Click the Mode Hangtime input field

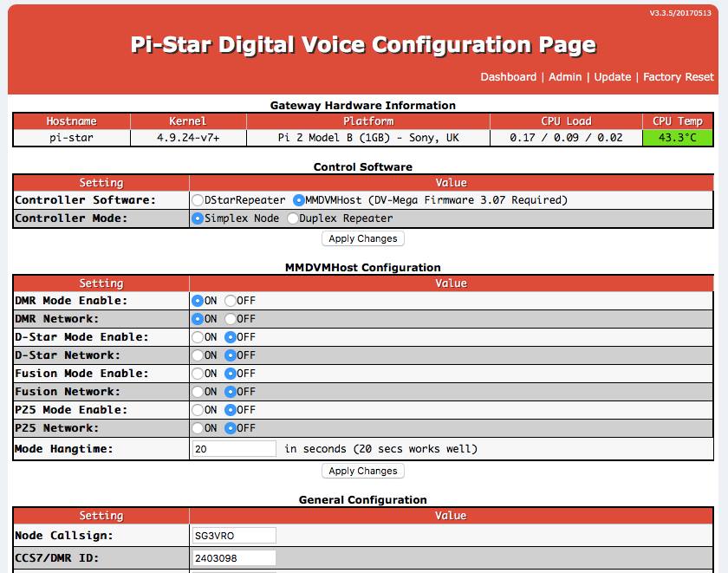click(x=234, y=449)
